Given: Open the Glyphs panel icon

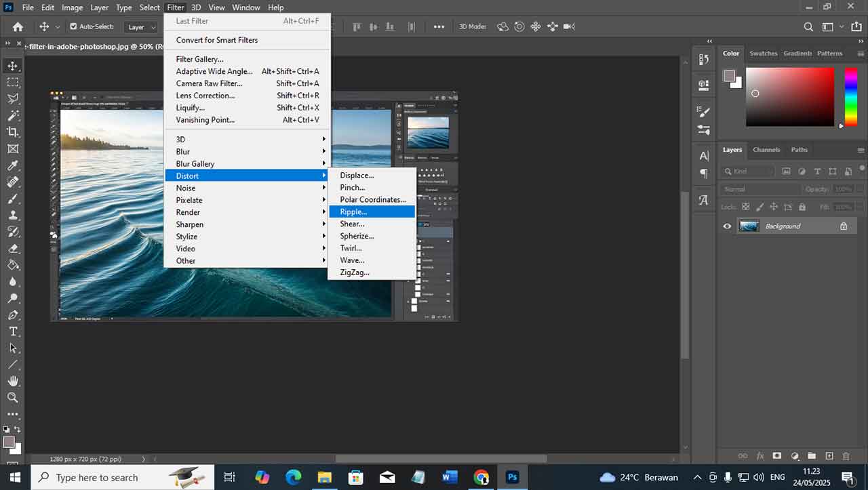Looking at the screenshot, I should coord(703,199).
